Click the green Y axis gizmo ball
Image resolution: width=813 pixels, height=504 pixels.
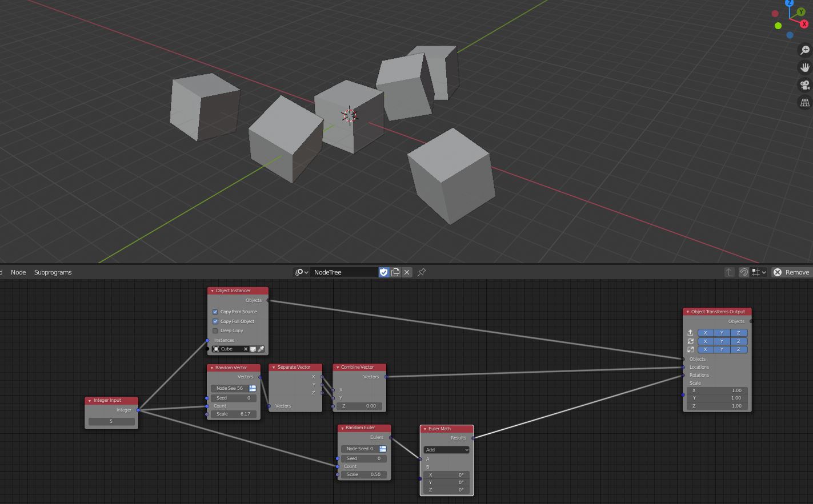tap(801, 11)
